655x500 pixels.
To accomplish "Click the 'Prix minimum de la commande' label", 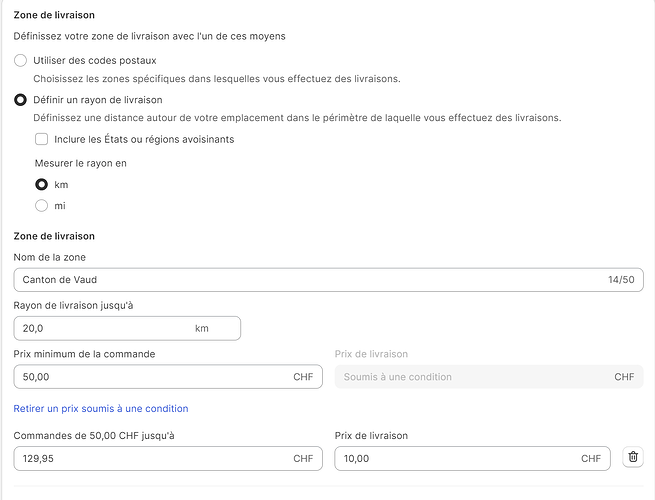I will (85, 354).
